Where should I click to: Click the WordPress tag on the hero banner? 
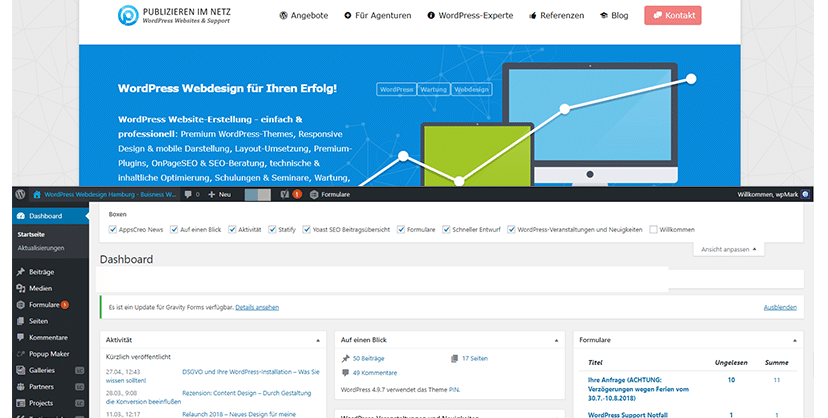point(397,89)
